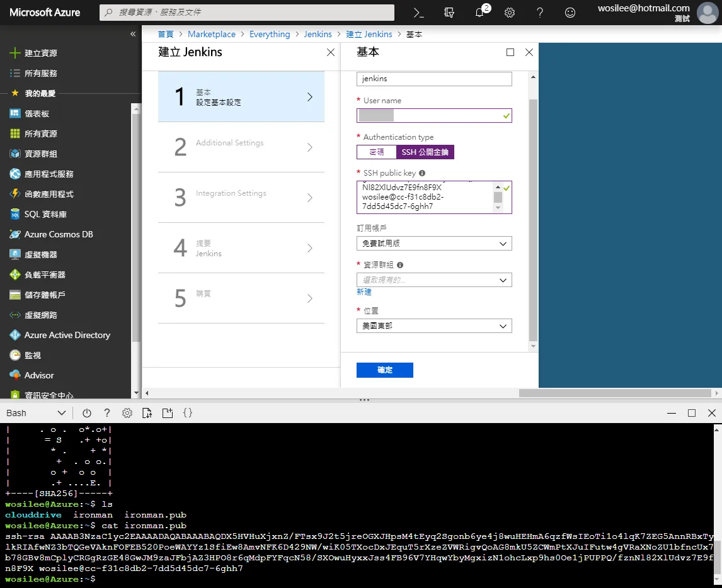
Task: Restart Cloud Shell with power icon
Action: (87, 413)
